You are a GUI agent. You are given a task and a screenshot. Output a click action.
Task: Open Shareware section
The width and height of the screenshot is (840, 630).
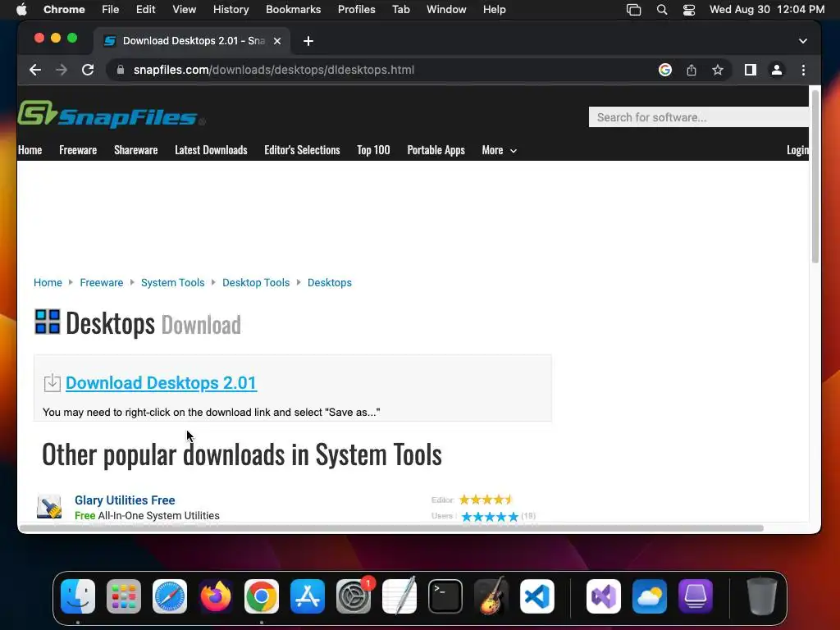pos(135,151)
